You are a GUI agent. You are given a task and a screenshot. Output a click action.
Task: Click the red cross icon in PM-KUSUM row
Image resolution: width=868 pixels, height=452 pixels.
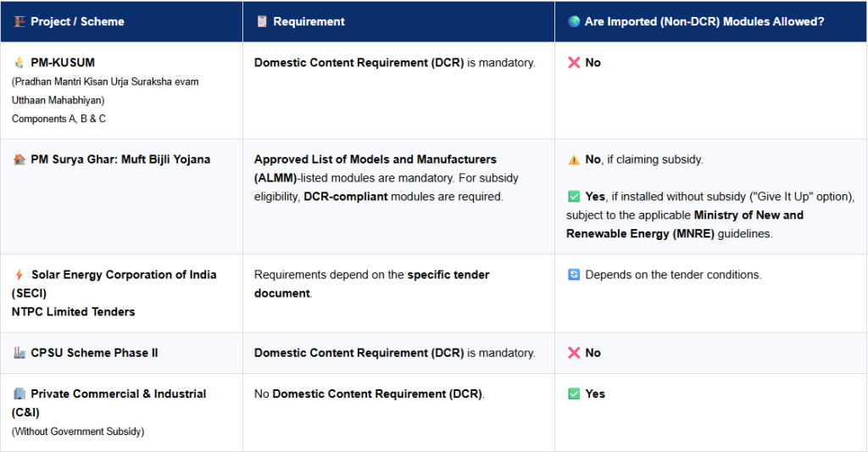point(574,63)
